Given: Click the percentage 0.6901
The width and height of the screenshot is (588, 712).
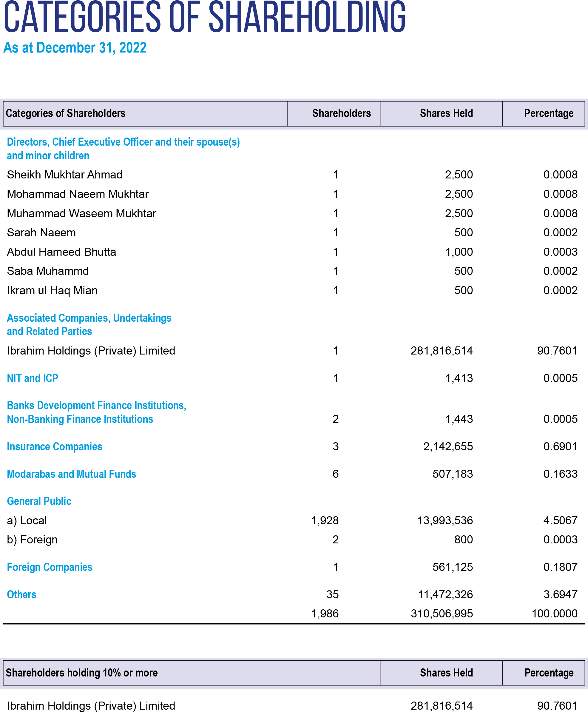Looking at the screenshot, I should tap(561, 447).
